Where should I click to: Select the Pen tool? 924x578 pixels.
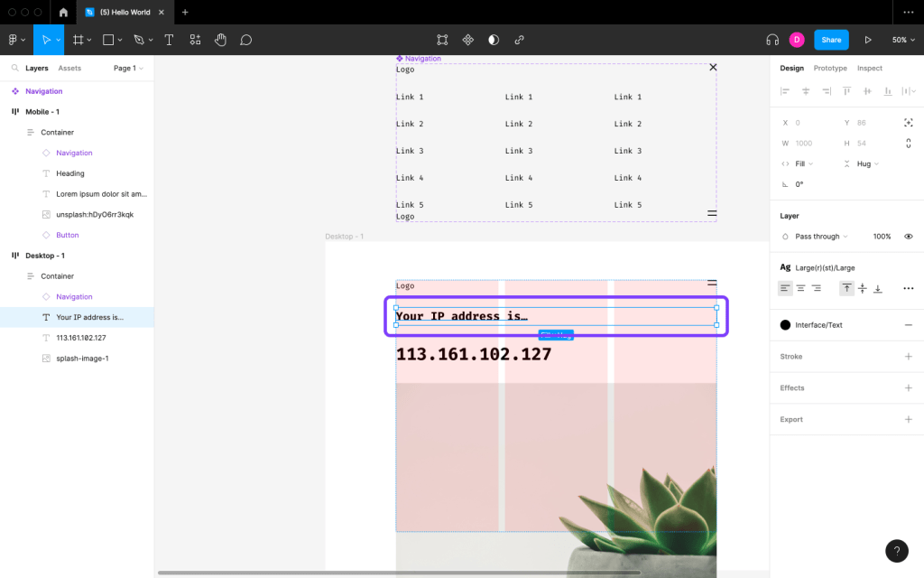pos(140,40)
